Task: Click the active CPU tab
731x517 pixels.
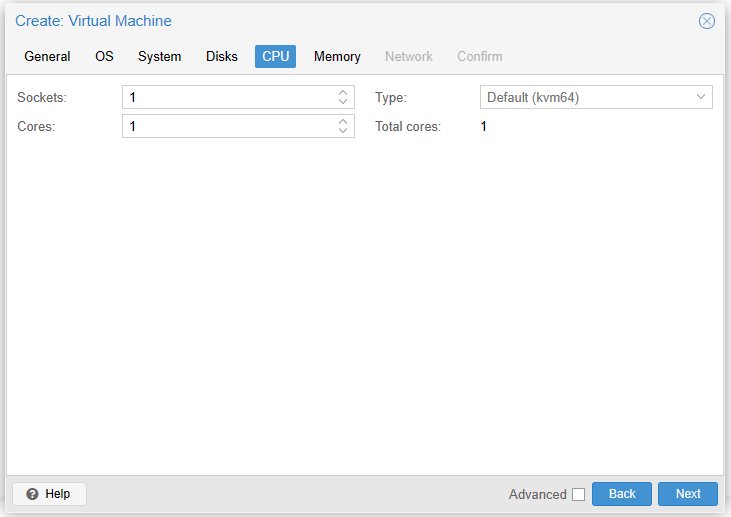Action: point(275,57)
